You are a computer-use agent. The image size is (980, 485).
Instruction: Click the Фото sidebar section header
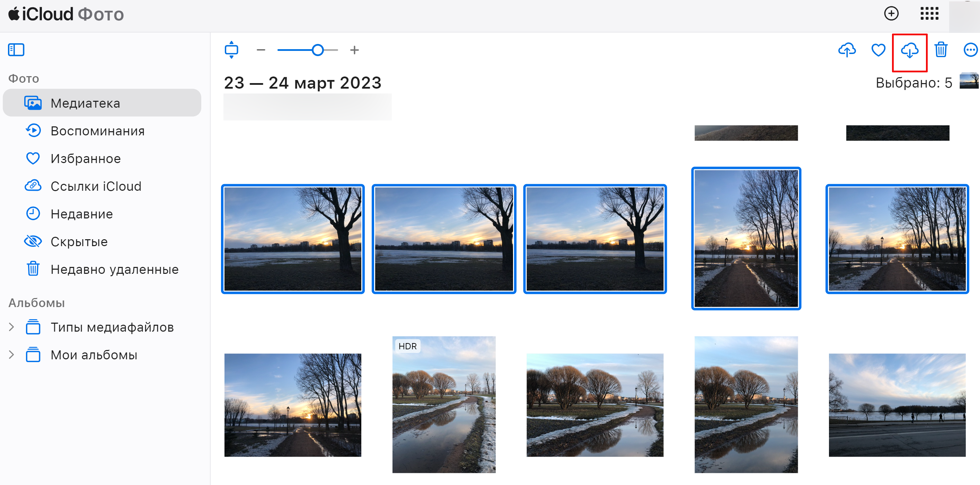pyautogui.click(x=24, y=78)
